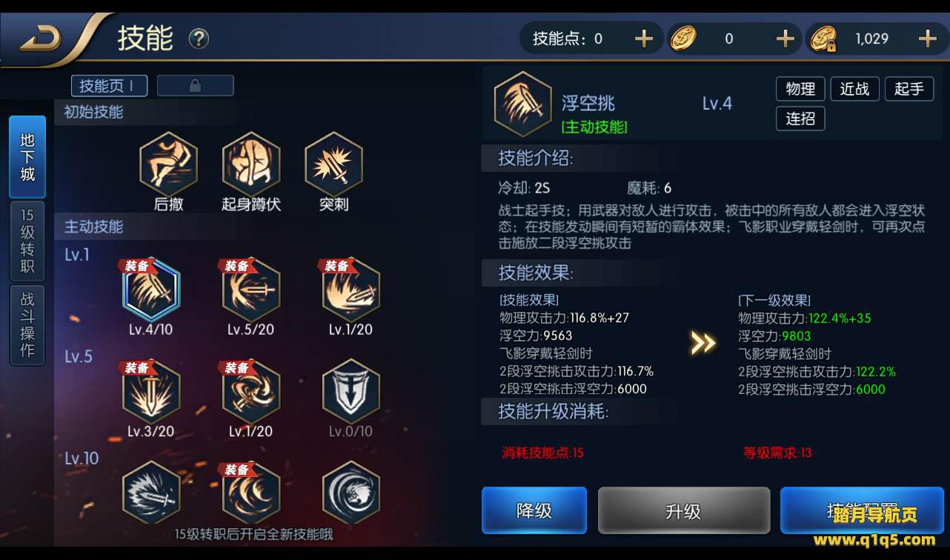Click the back arrow icon
This screenshot has height=560, width=950.
[x=41, y=39]
